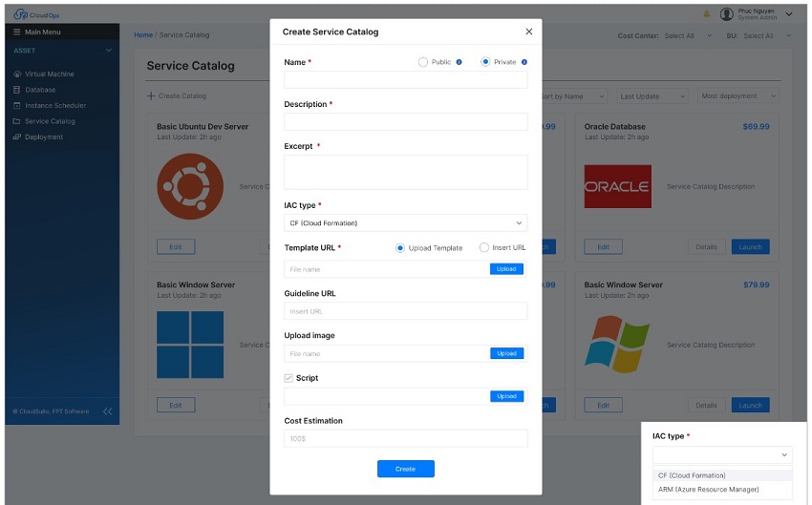Click the Deployment sidebar icon
812x505 pixels.
pyautogui.click(x=16, y=137)
